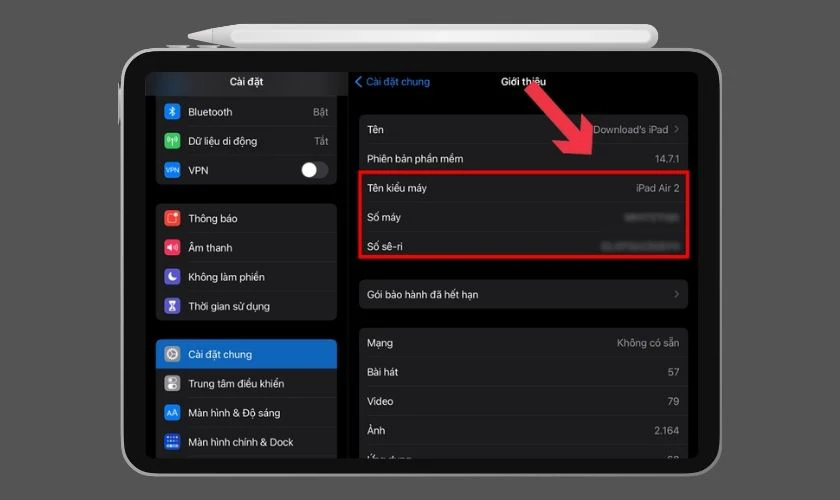
Task: Tap the Tắt status for mobile data
Action: [x=321, y=141]
